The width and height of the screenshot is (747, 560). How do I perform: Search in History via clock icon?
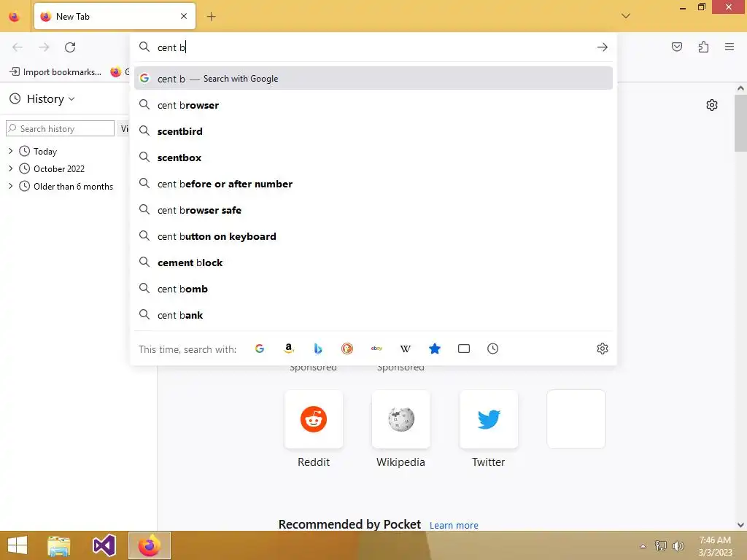(493, 349)
